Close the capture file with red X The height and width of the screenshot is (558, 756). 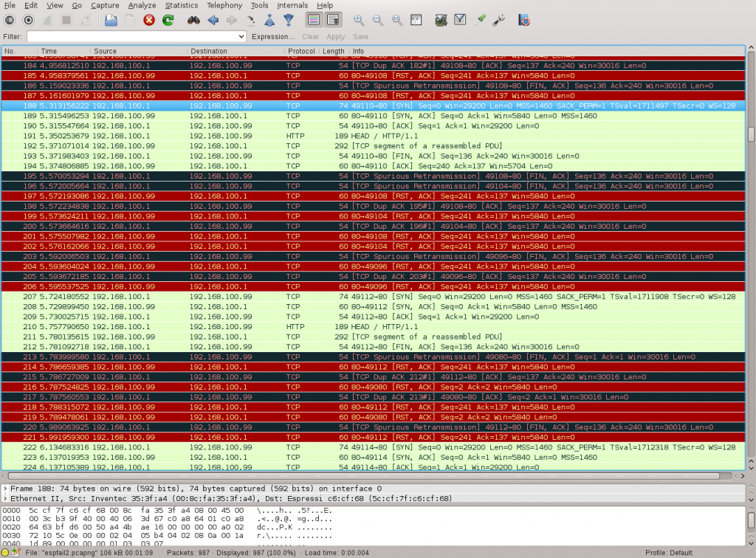tap(149, 20)
